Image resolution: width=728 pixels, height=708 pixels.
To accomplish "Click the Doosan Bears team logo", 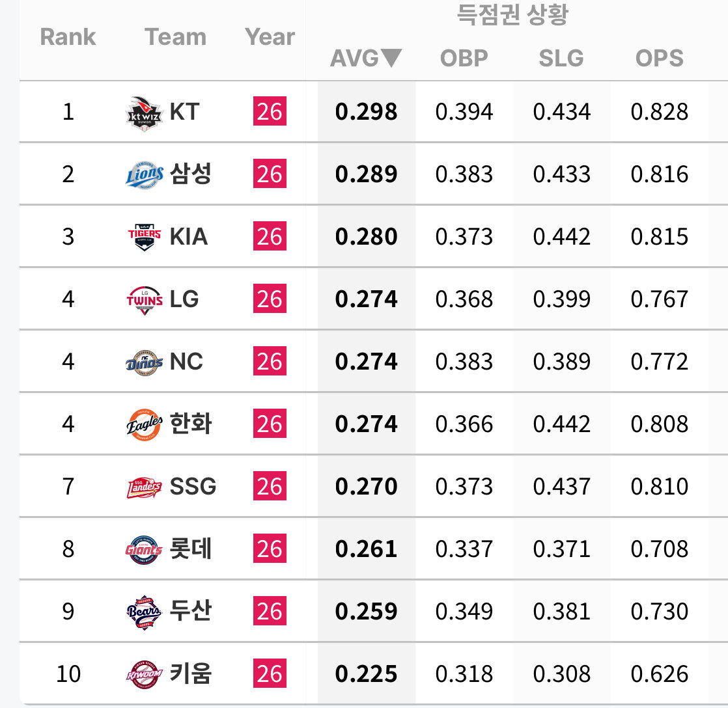I will (x=145, y=612).
